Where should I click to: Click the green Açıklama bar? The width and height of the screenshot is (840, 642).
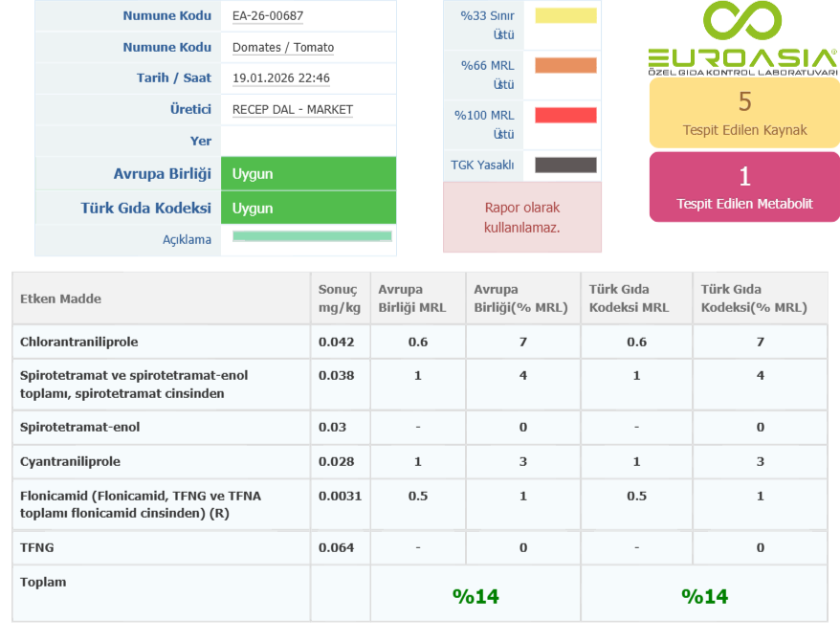(x=312, y=236)
